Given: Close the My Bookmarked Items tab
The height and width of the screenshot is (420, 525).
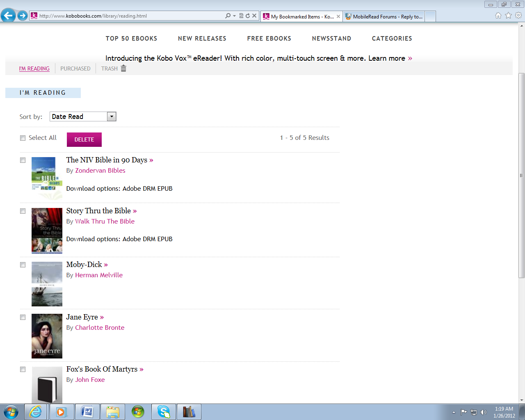Looking at the screenshot, I should (x=338, y=16).
